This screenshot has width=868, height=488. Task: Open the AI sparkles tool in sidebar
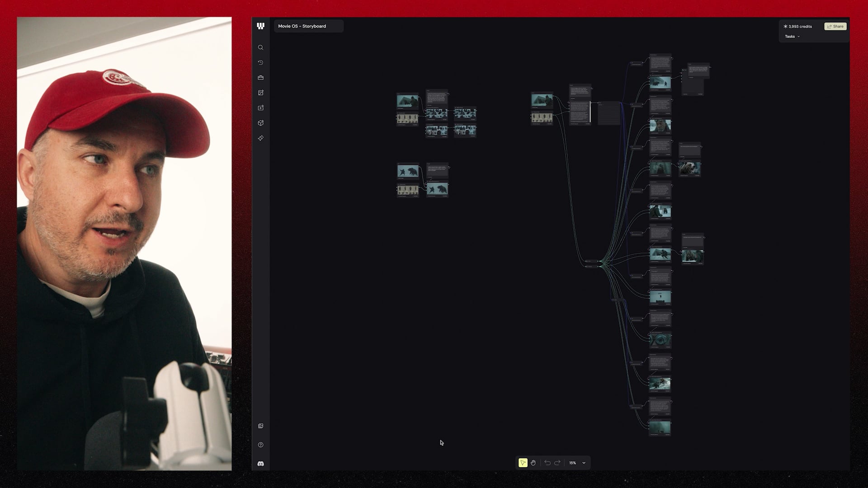261,138
